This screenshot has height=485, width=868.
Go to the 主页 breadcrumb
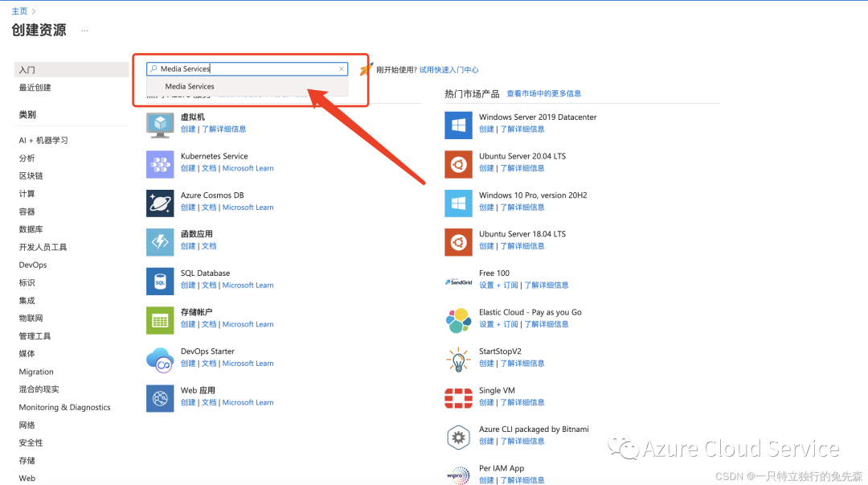point(19,11)
